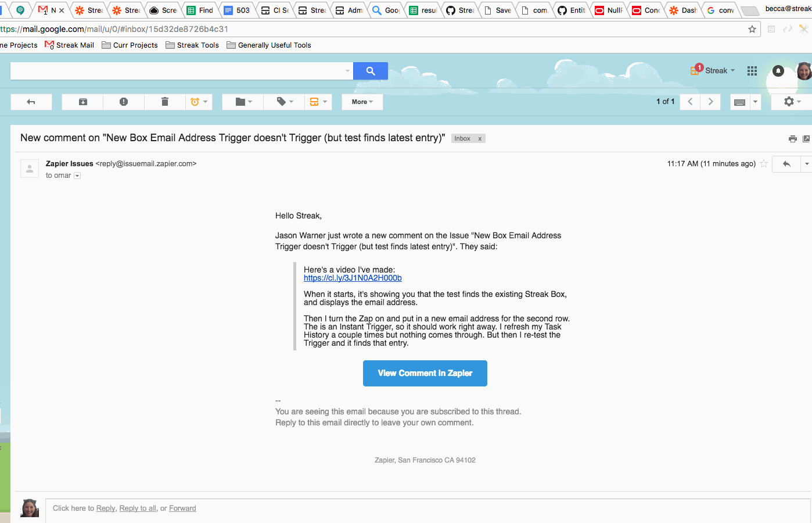Switch to the 503 docs tab
This screenshot has width=812, height=523.
coord(237,10)
